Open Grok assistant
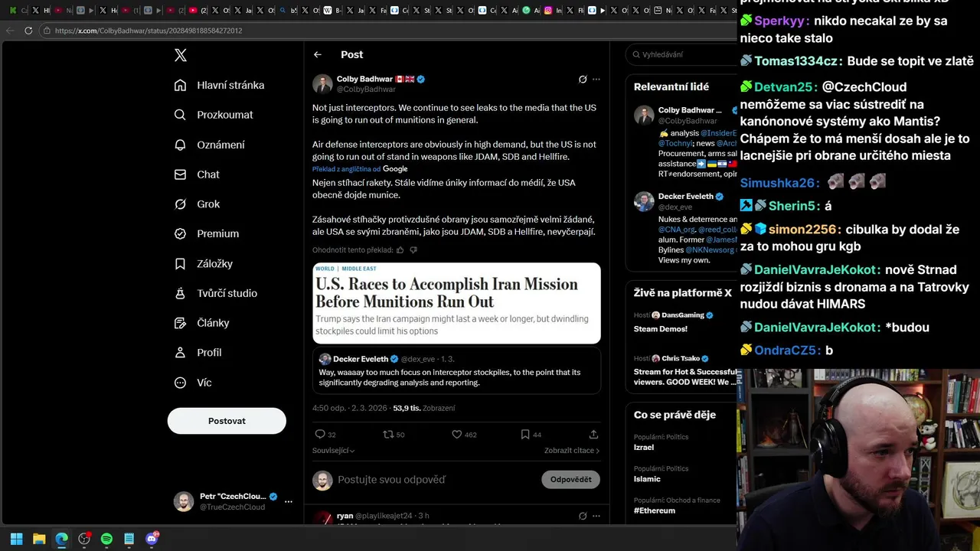The image size is (980, 551). coord(197,204)
